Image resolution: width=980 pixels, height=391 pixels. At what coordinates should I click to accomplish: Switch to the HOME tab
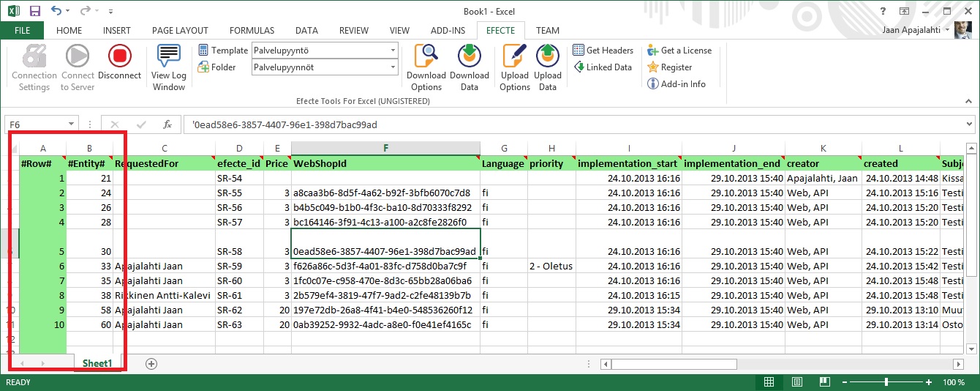[69, 31]
